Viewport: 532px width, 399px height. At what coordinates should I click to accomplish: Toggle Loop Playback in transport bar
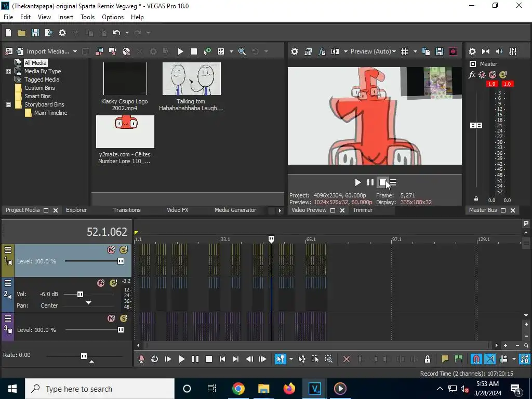pos(154,359)
